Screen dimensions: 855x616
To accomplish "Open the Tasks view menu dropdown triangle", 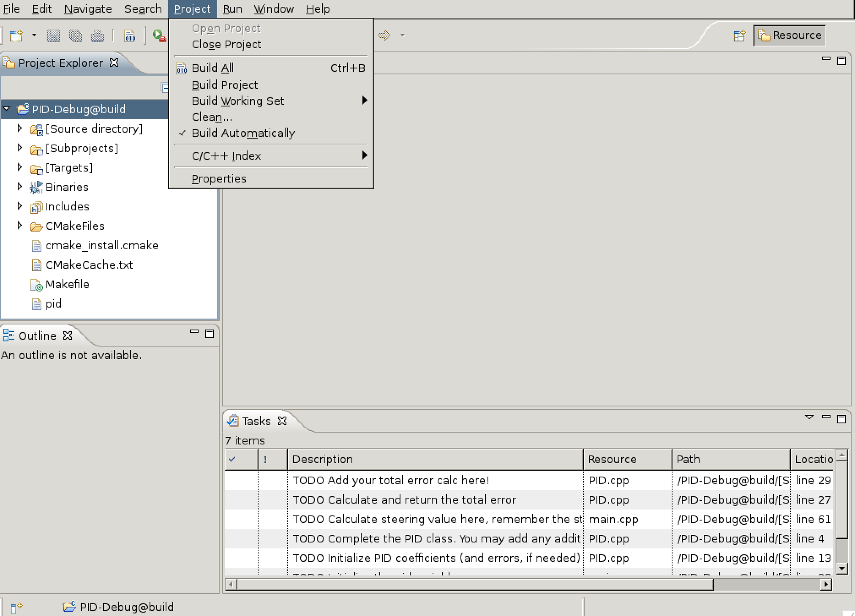I will [809, 417].
